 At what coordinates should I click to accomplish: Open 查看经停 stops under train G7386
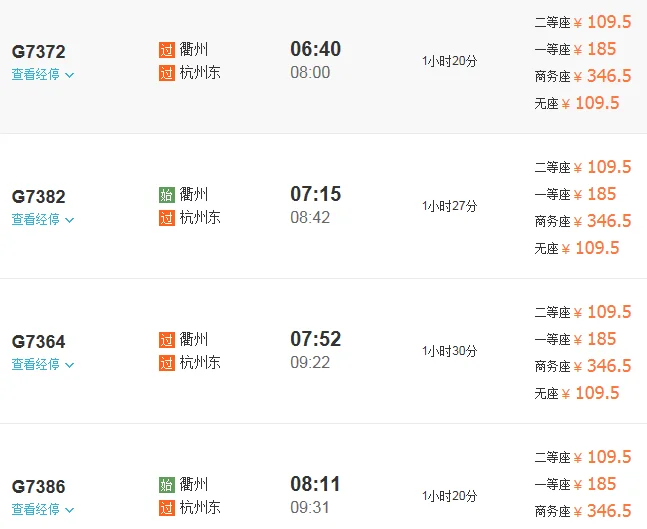point(42,509)
